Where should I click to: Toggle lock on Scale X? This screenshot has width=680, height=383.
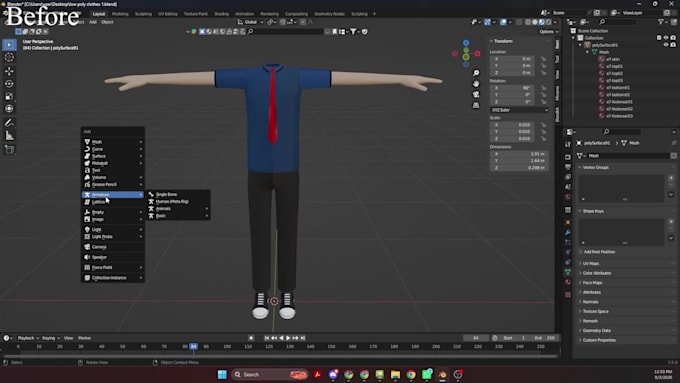(543, 125)
